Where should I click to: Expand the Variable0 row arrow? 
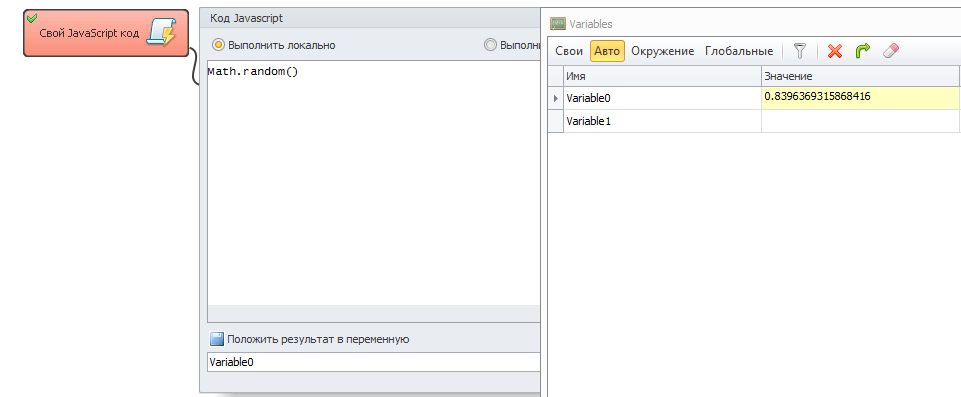[x=556, y=98]
